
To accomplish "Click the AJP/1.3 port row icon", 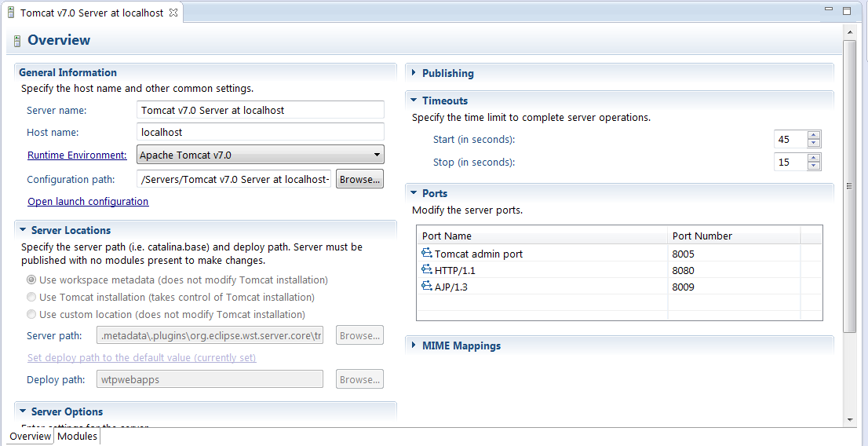I will click(x=426, y=287).
